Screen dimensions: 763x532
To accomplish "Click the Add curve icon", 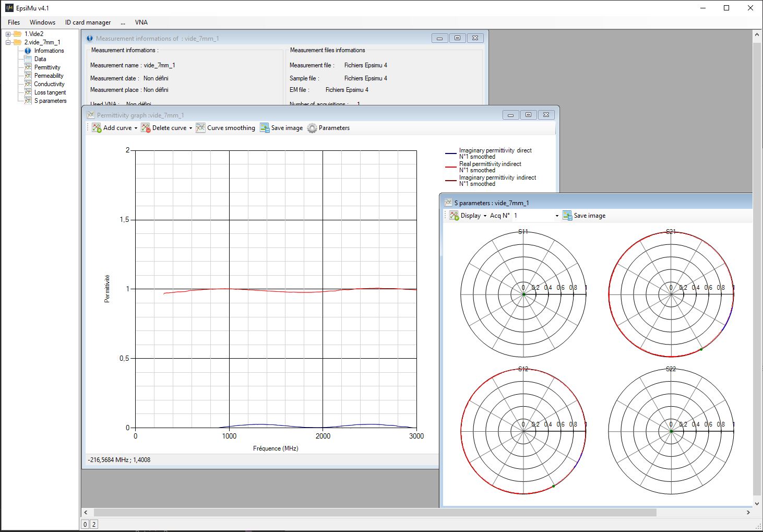I will [97, 128].
